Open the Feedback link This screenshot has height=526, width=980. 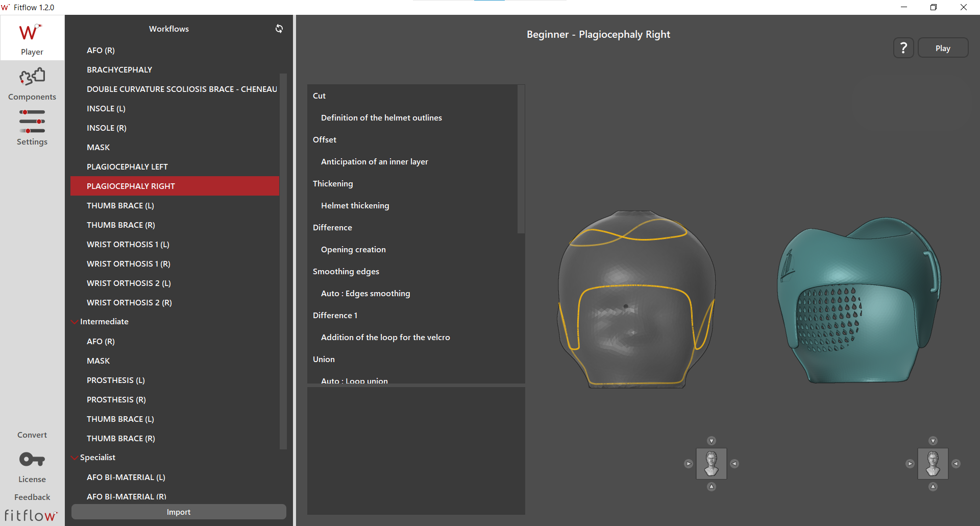coord(32,497)
